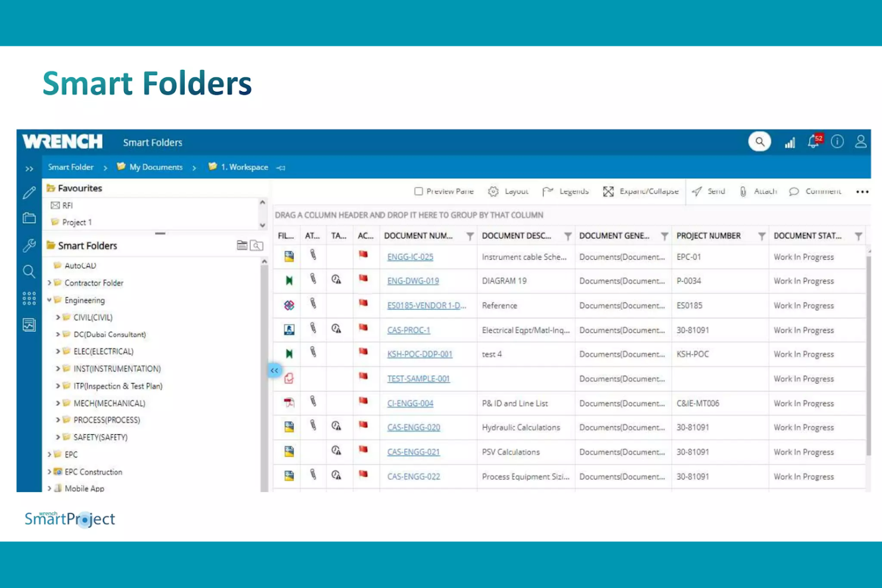Viewport: 882px width, 588px height.
Task: Open the Layout settings icon
Action: tap(493, 191)
